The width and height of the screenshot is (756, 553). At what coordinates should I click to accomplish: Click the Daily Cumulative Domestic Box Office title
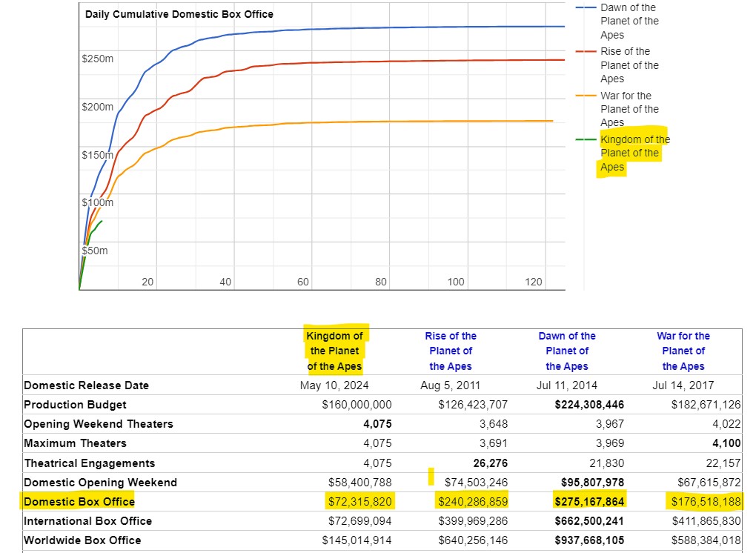[179, 14]
